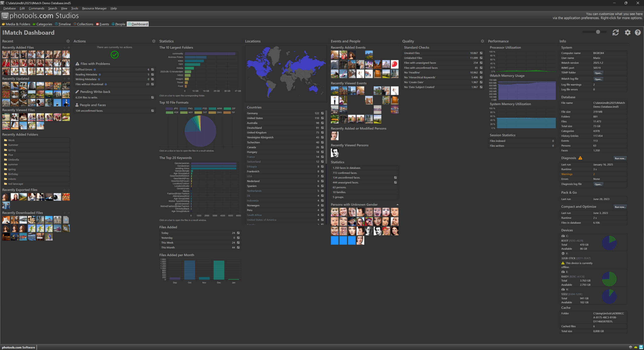Show next page of Recently Updated files
Screen dimensions: 644x350
pyautogui.click(x=68, y=79)
